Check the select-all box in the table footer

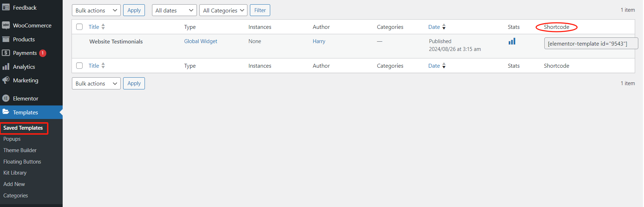79,66
